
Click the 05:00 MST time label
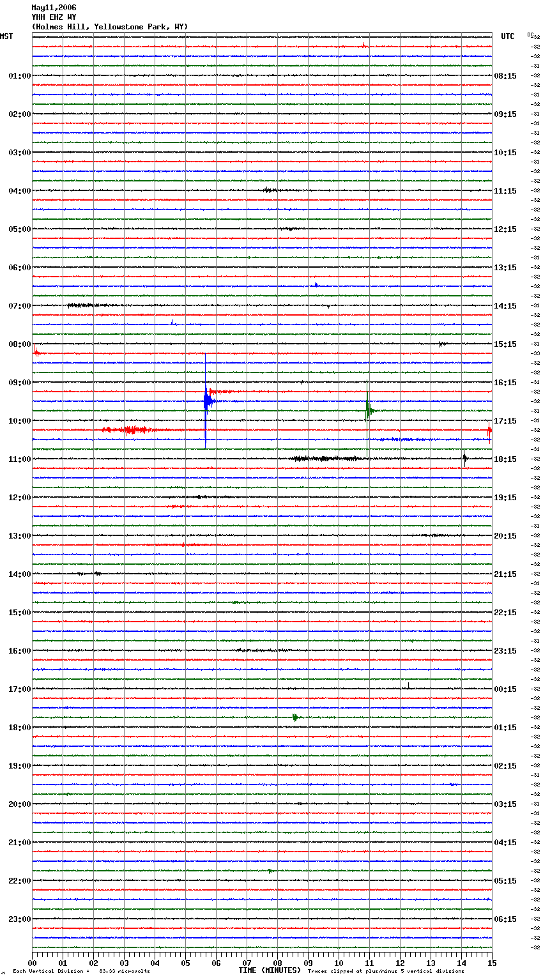20,229
